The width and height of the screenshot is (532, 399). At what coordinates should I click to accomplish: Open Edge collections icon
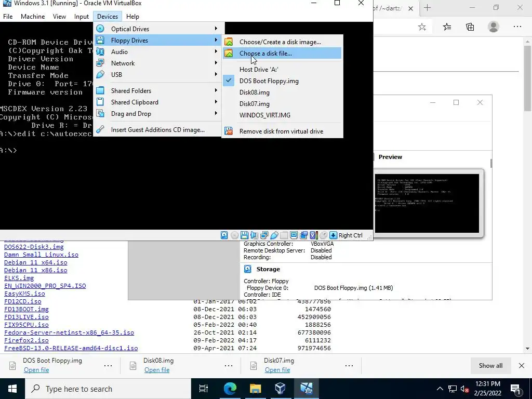[470, 27]
